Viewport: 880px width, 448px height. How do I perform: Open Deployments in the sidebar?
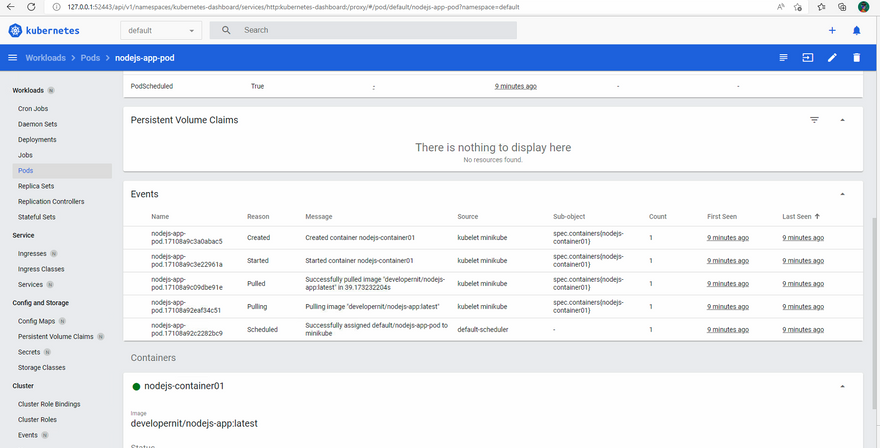coord(37,140)
